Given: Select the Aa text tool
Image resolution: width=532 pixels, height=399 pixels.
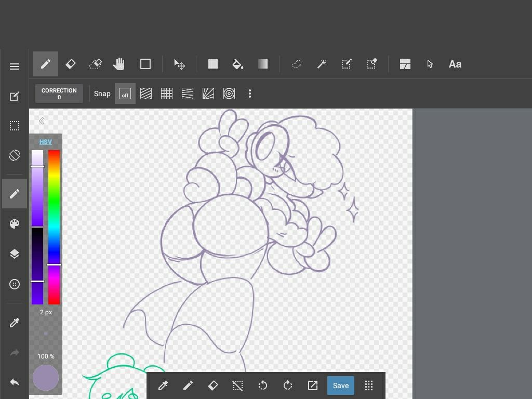Looking at the screenshot, I should pos(455,64).
